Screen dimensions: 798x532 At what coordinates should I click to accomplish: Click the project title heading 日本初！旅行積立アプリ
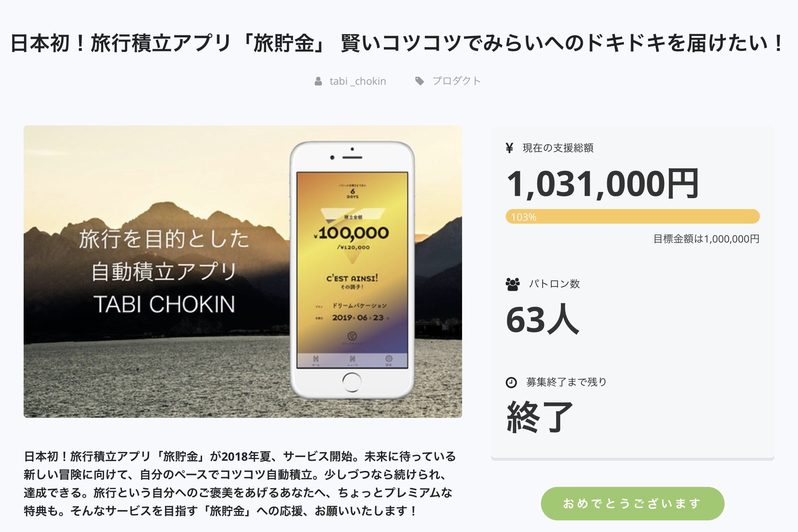coord(398,43)
